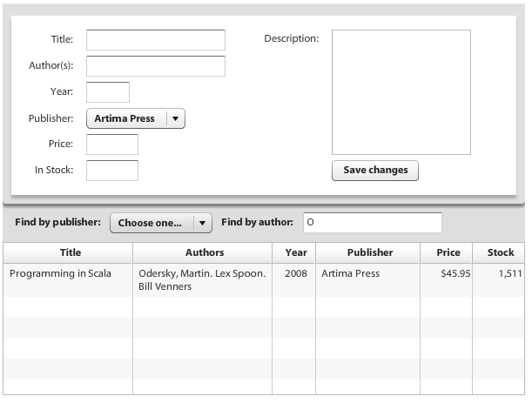The height and width of the screenshot is (403, 532).
Task: Click the Save changes button
Action: (x=375, y=171)
